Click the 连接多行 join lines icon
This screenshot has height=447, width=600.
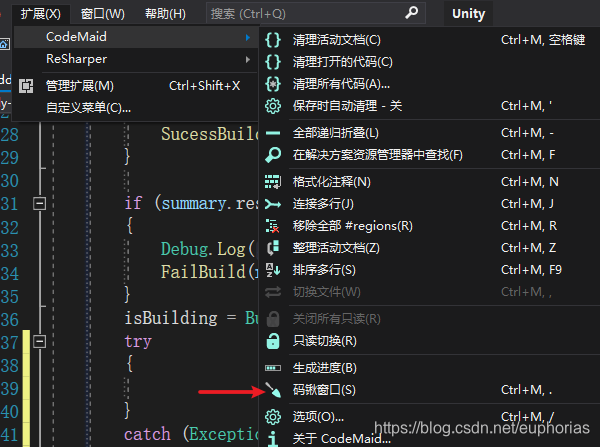pyautogui.click(x=273, y=204)
